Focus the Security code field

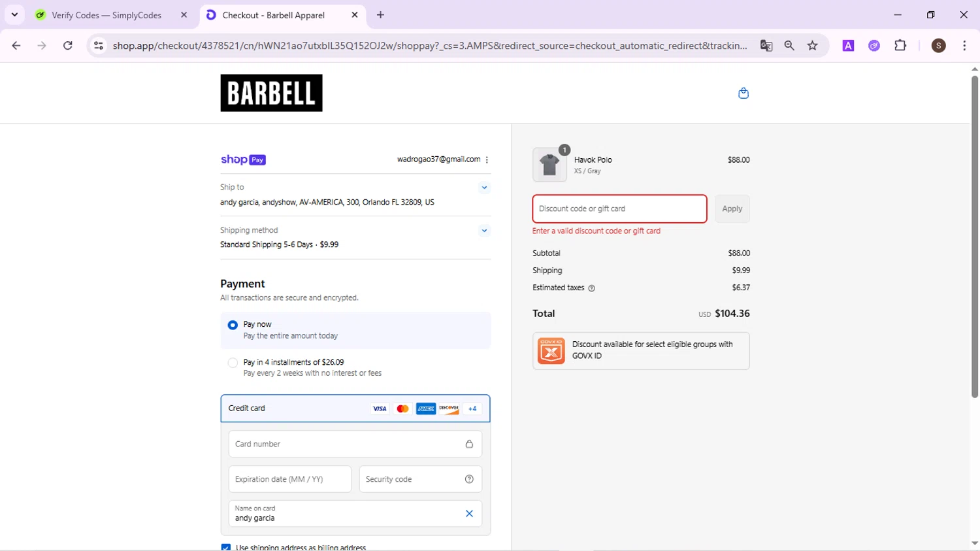pos(421,479)
